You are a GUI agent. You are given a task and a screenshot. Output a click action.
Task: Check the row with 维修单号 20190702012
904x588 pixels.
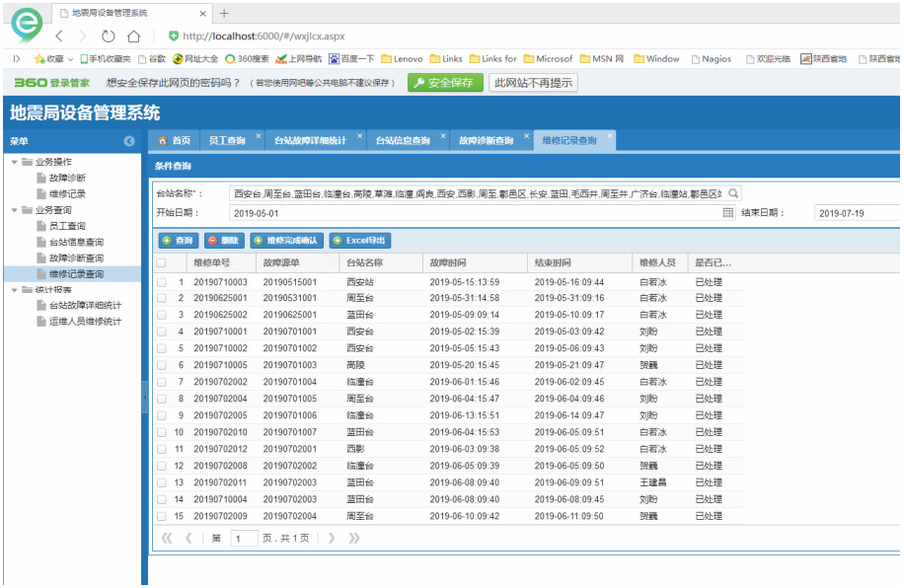162,449
